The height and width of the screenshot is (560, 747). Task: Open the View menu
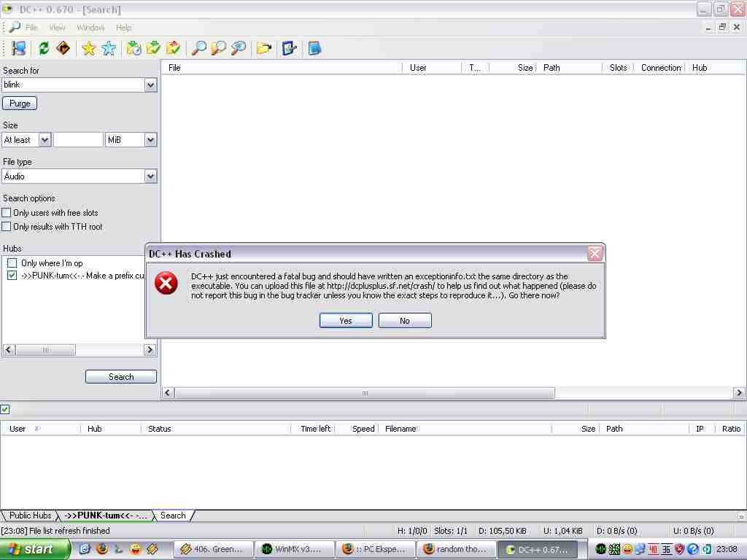[57, 28]
